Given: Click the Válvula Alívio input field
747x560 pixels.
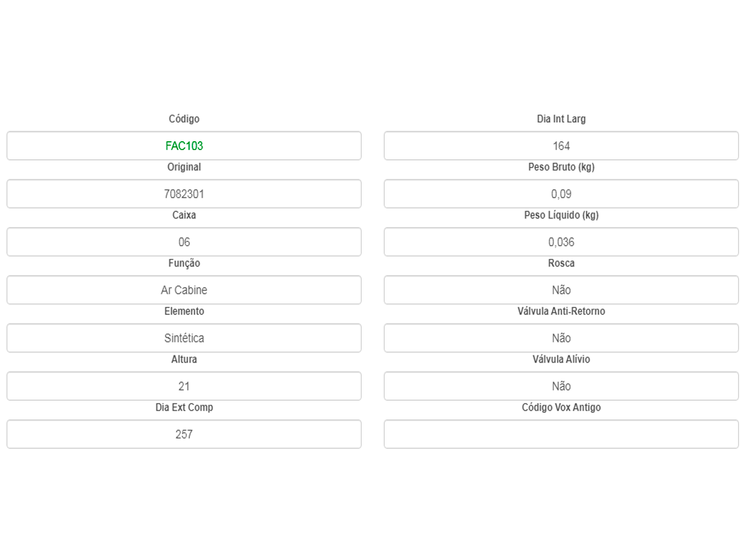Looking at the screenshot, I should 561,386.
